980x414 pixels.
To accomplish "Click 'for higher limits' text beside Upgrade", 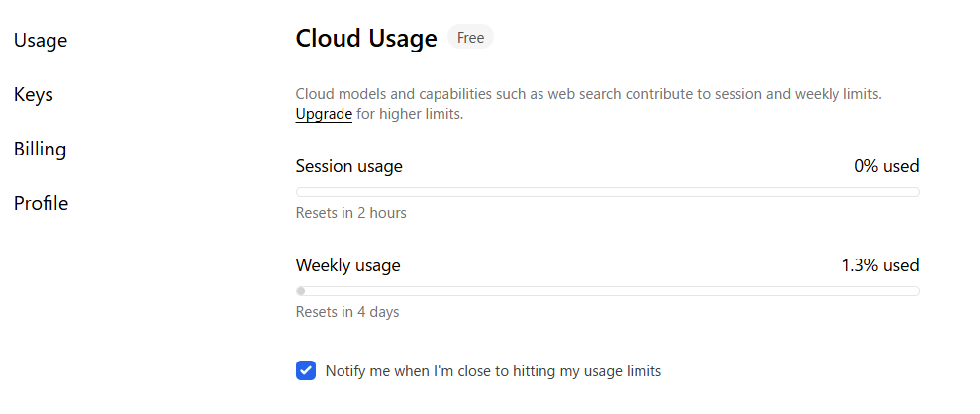I will (410, 114).
